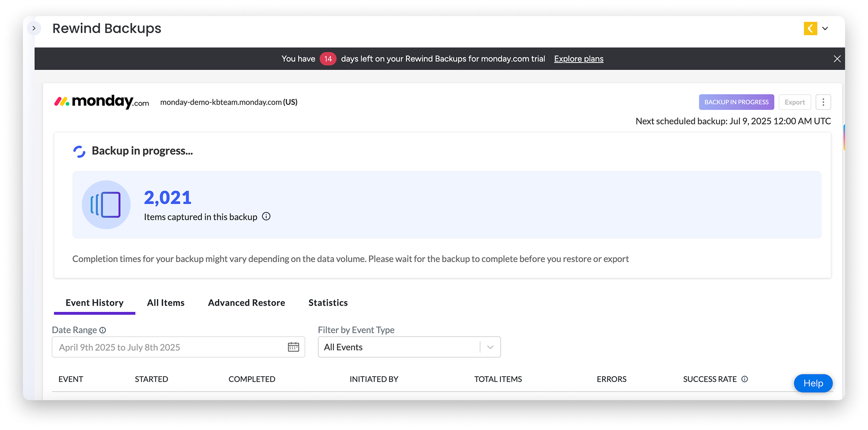Open the All Events filter dropdown
The height and width of the screenshot is (430, 868).
click(409, 347)
